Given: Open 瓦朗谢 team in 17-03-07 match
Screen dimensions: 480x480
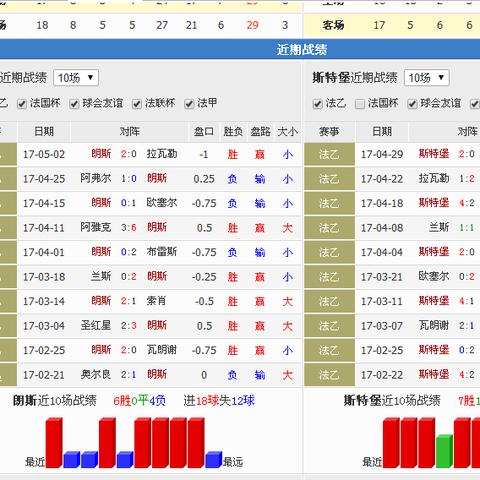Looking at the screenshot, I should 434,326.
